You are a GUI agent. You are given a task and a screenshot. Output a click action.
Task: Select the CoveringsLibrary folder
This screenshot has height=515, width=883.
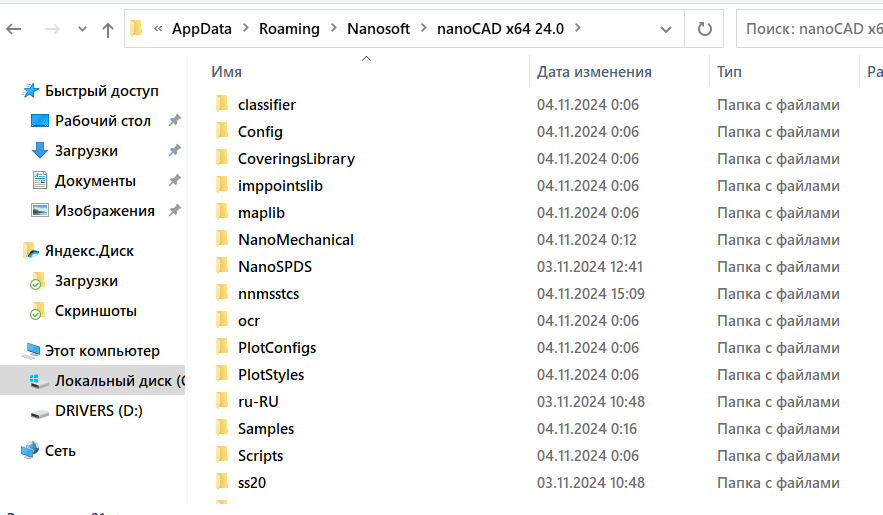[x=296, y=159]
